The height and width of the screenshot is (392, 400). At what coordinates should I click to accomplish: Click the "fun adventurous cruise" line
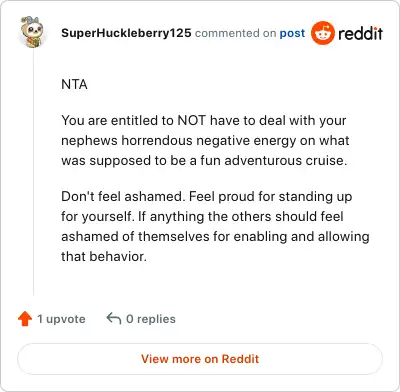pos(204,160)
